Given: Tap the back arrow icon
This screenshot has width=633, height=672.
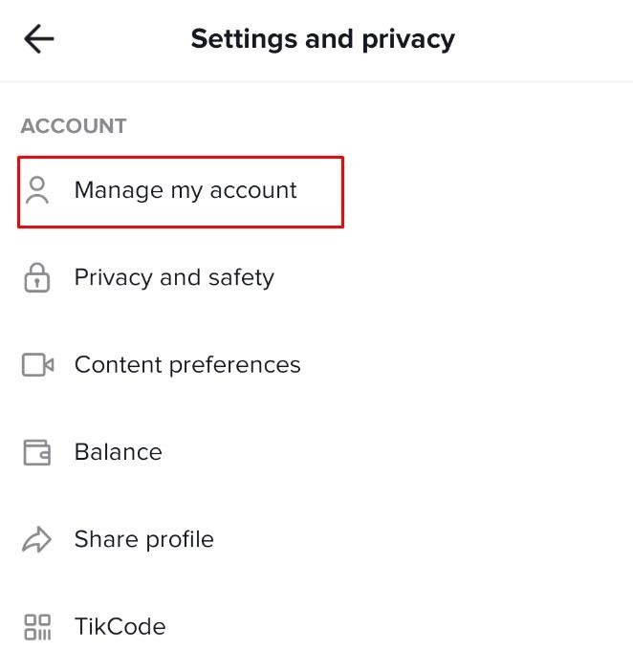Looking at the screenshot, I should (x=38, y=39).
